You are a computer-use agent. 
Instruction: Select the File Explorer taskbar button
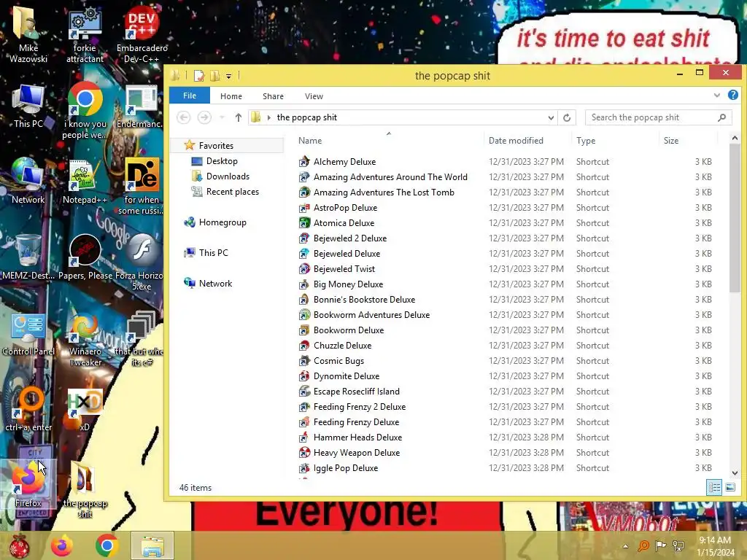click(x=152, y=545)
